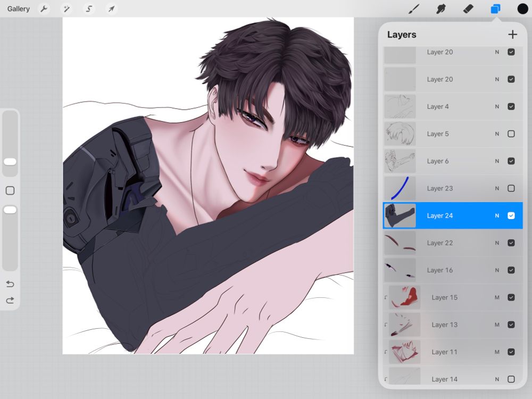The width and height of the screenshot is (532, 399).
Task: Hide Layer 11 with its checkbox
Action: (x=511, y=352)
